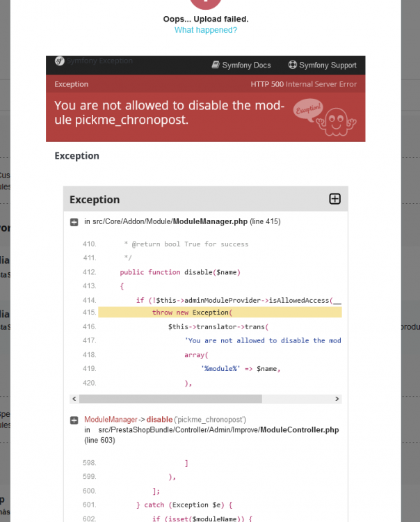
Task: Click the code scrollbar left arrow
Action: pos(74,399)
